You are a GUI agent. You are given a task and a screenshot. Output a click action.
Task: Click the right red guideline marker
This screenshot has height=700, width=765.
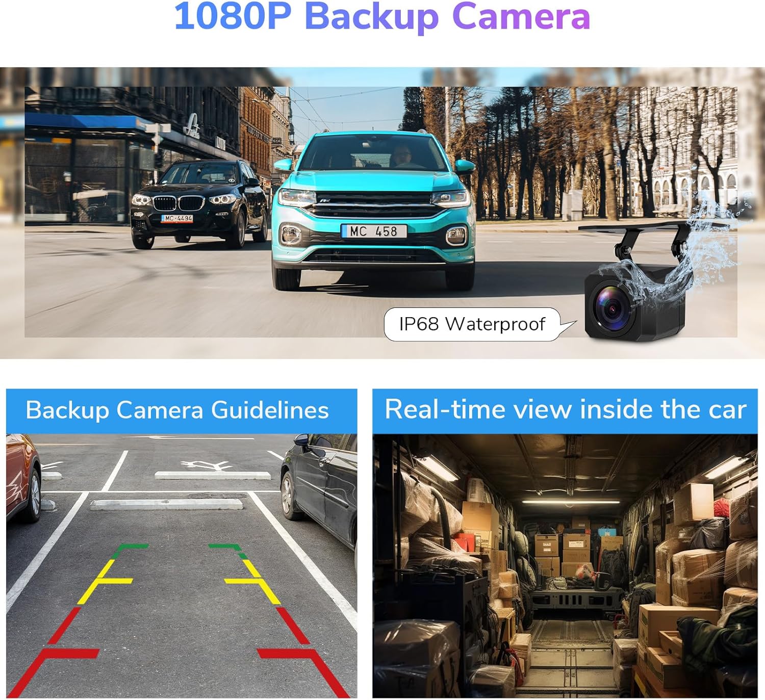pos(303,653)
